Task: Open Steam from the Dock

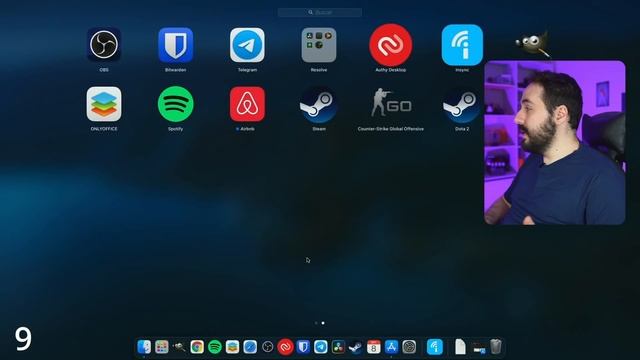Action: point(356,347)
